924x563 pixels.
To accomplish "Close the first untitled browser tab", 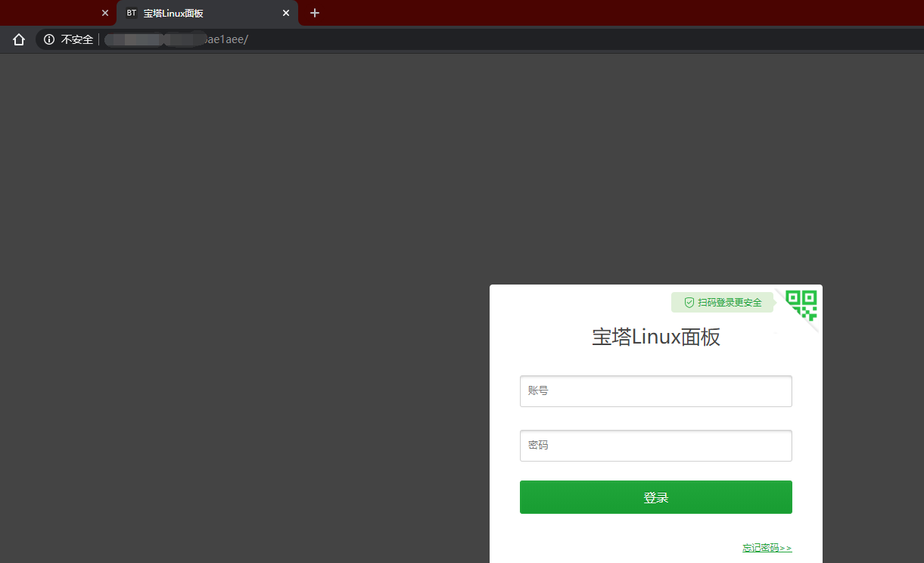I will pos(105,13).
